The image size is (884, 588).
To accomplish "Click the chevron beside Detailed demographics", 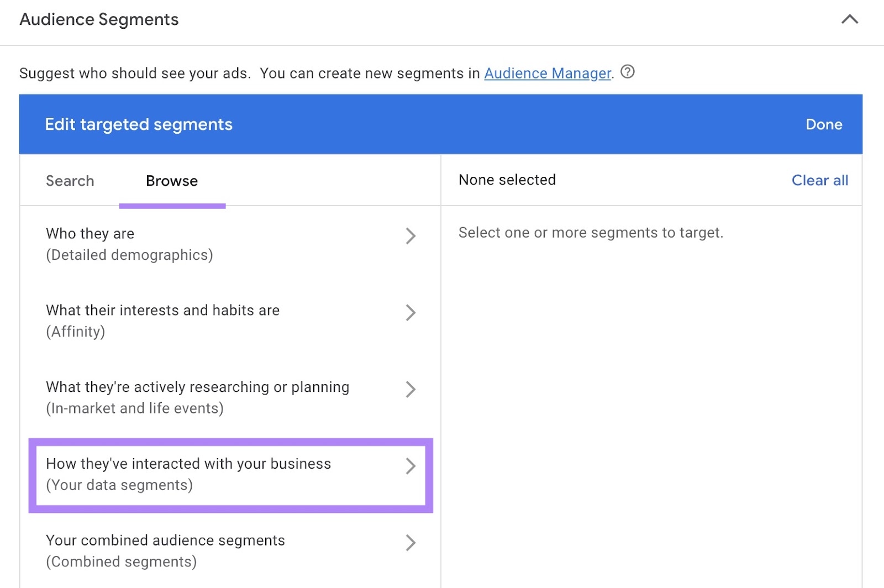I will (411, 236).
